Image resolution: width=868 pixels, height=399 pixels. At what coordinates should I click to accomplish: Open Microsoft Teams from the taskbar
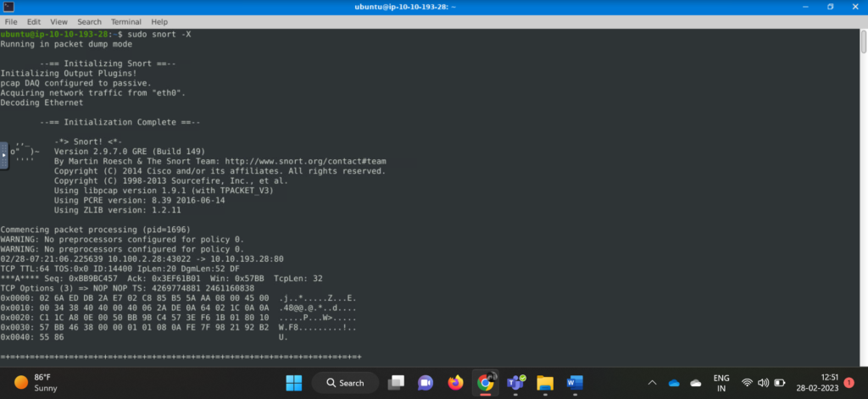pos(515,382)
